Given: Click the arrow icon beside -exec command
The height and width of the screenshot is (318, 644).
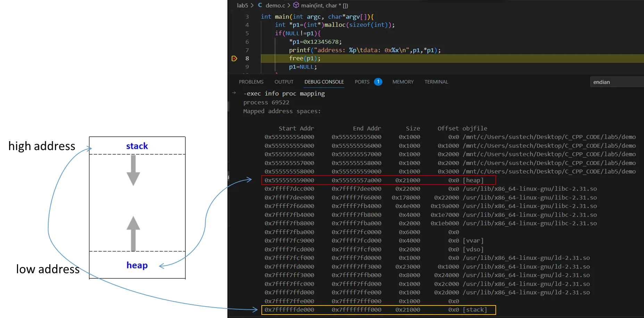Looking at the screenshot, I should coord(234,93).
